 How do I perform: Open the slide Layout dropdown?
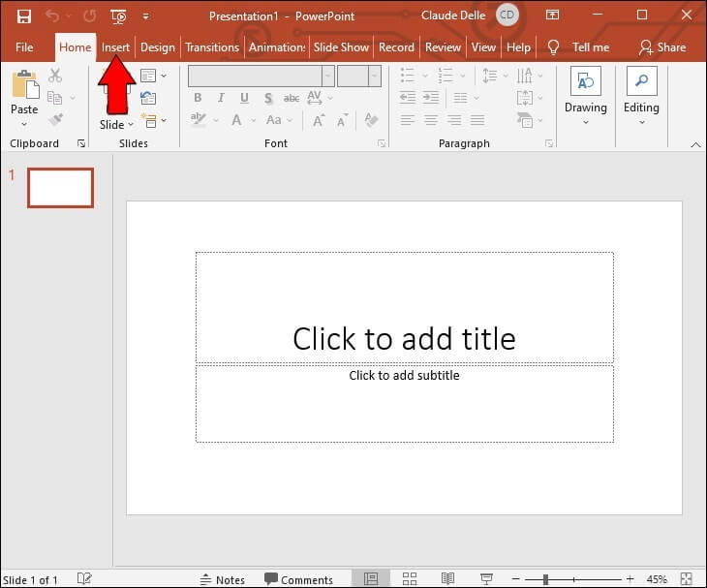point(152,76)
